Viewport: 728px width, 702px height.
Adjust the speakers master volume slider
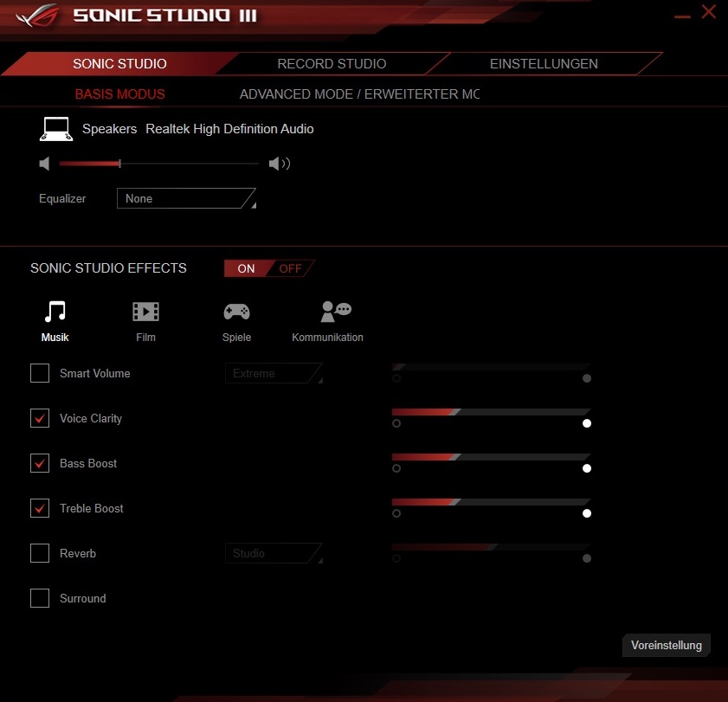pos(158,164)
